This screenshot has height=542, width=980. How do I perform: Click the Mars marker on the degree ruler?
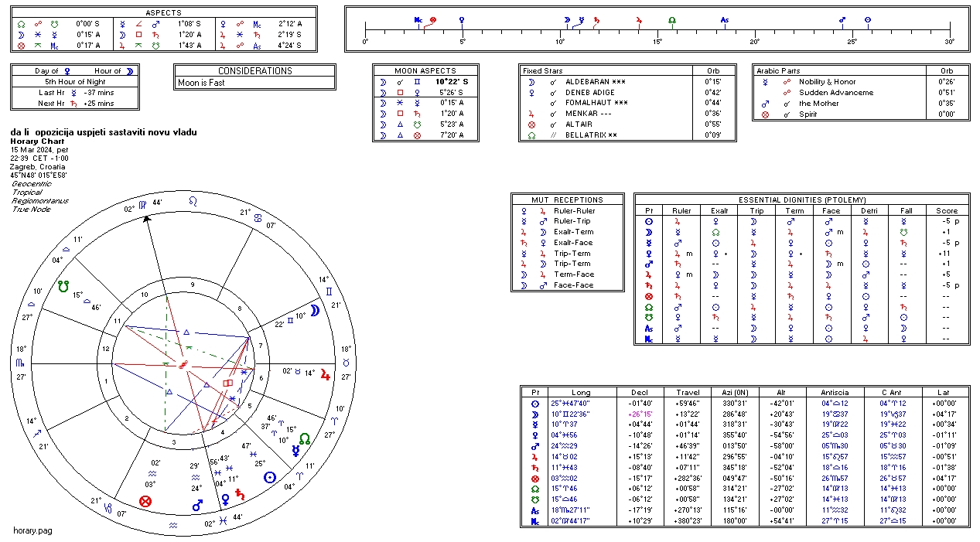click(842, 19)
